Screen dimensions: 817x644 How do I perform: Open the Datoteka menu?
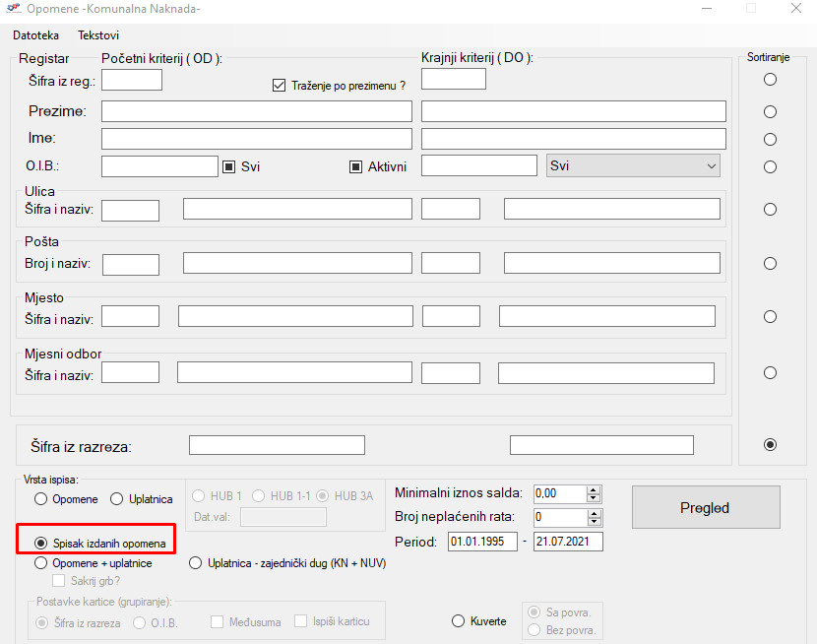pos(35,35)
